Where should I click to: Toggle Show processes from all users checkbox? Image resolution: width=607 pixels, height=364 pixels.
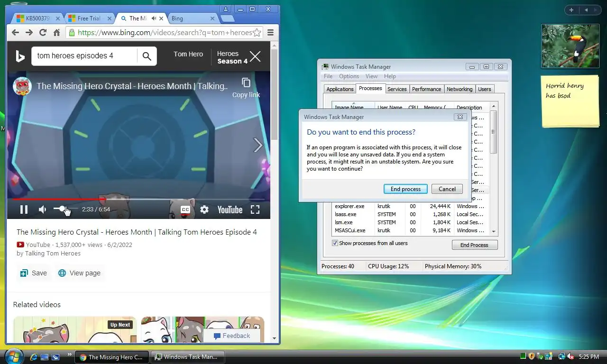pyautogui.click(x=335, y=243)
